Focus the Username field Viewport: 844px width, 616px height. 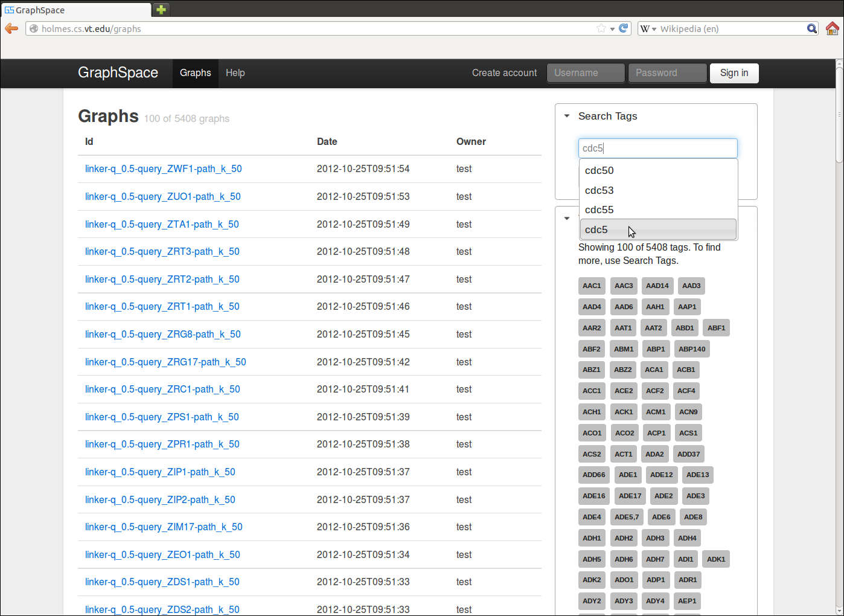pyautogui.click(x=586, y=73)
